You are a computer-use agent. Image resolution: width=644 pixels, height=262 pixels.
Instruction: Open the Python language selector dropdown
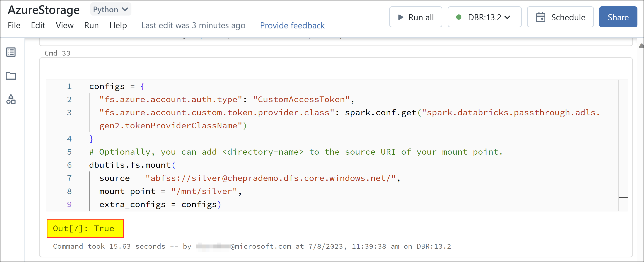110,9
